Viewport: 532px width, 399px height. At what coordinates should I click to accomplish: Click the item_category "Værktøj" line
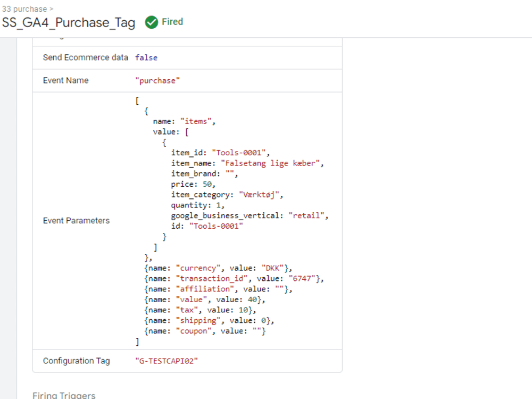coord(227,195)
